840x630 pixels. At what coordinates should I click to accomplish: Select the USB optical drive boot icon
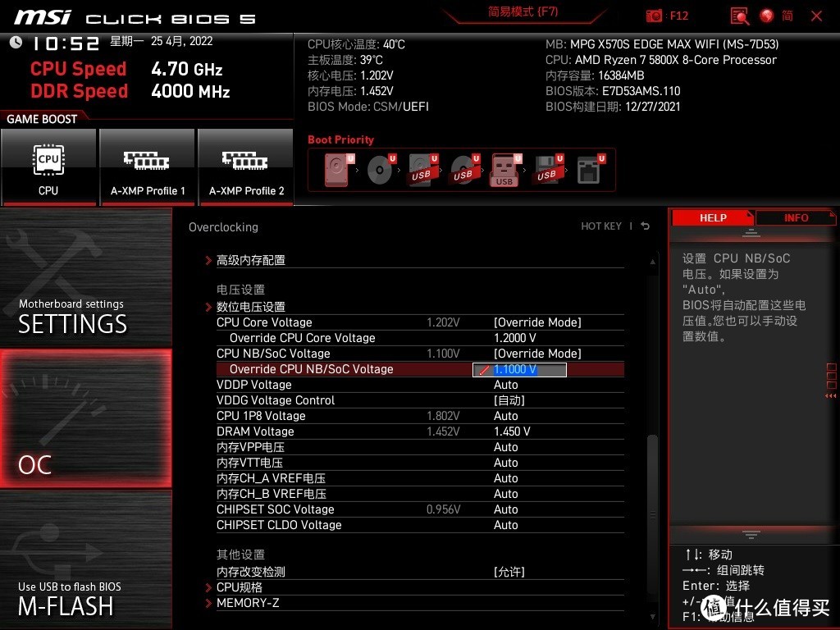pyautogui.click(x=464, y=169)
